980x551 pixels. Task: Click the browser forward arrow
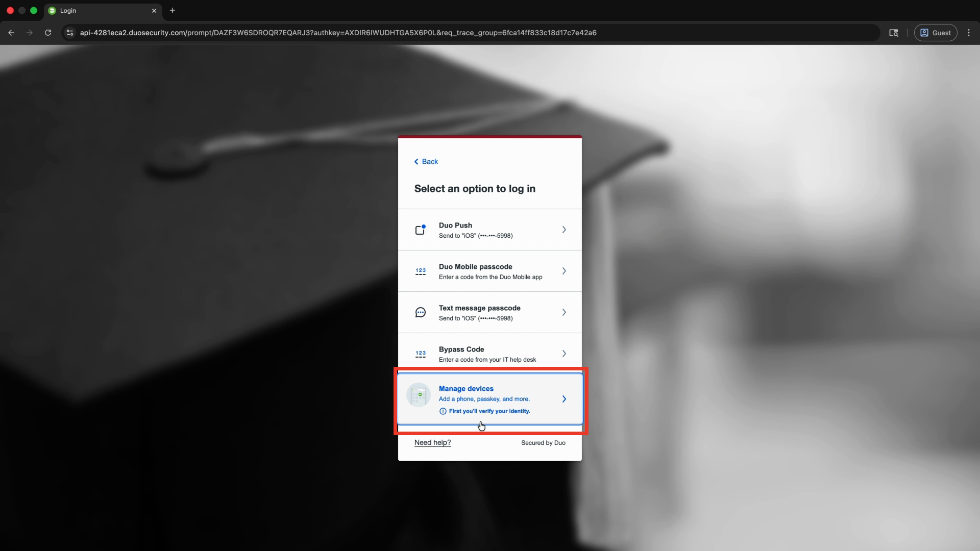point(30,33)
